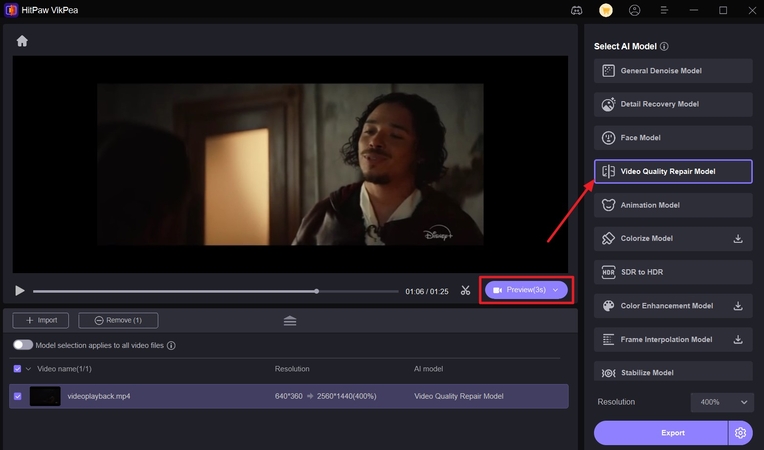764x450 pixels.
Task: Click the videoplayback.mp4 thumbnail
Action: coord(45,396)
